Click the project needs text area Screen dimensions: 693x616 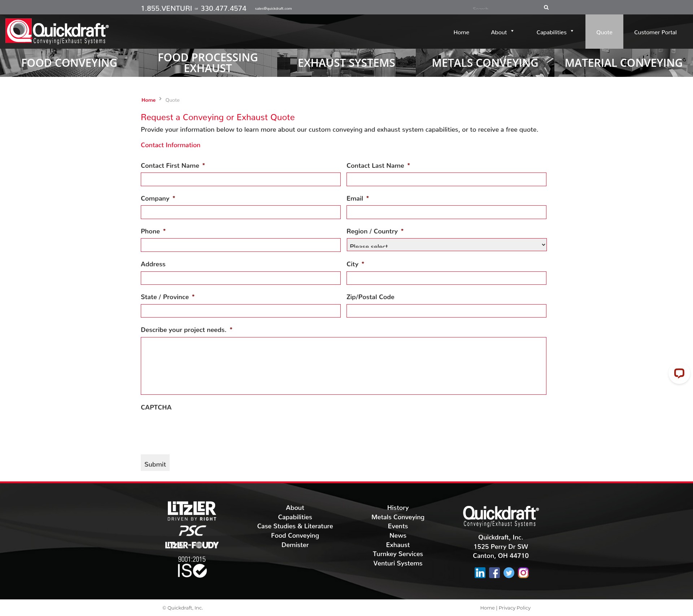click(x=344, y=366)
